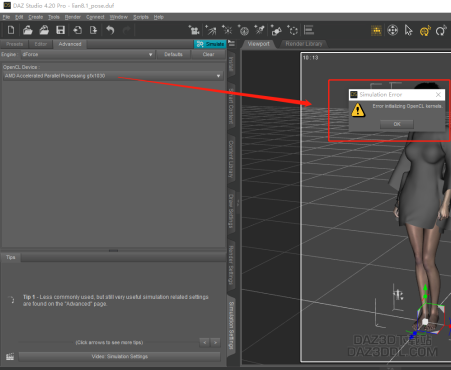The height and width of the screenshot is (370, 451).
Task: Close the Simulation Error dialog
Action: coord(438,95)
